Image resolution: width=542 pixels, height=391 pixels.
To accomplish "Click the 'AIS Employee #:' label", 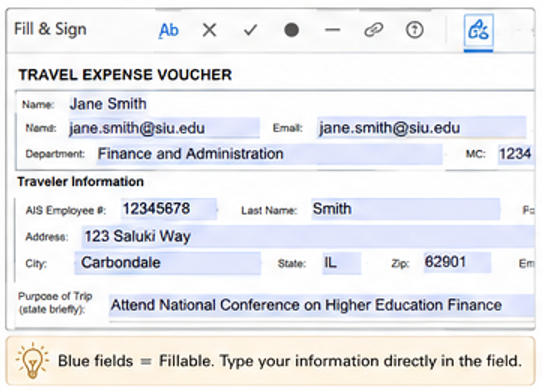I will click(x=66, y=210).
